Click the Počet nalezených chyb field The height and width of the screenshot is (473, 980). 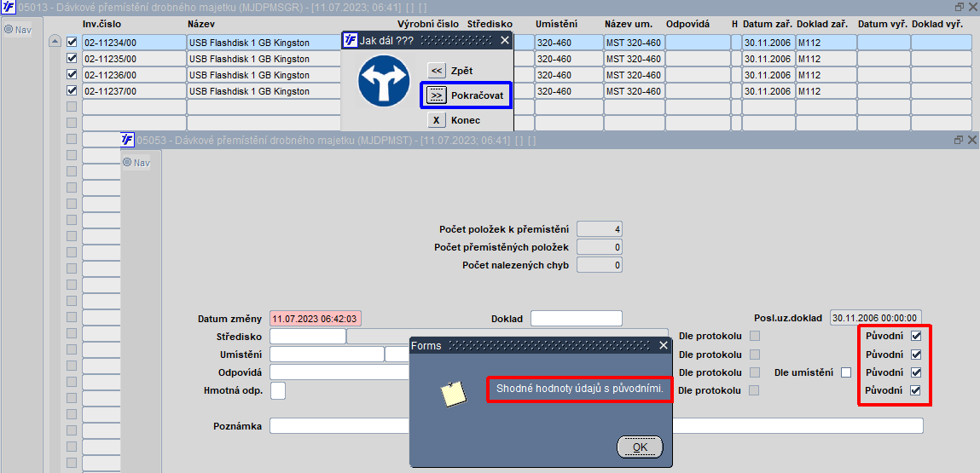pos(600,265)
